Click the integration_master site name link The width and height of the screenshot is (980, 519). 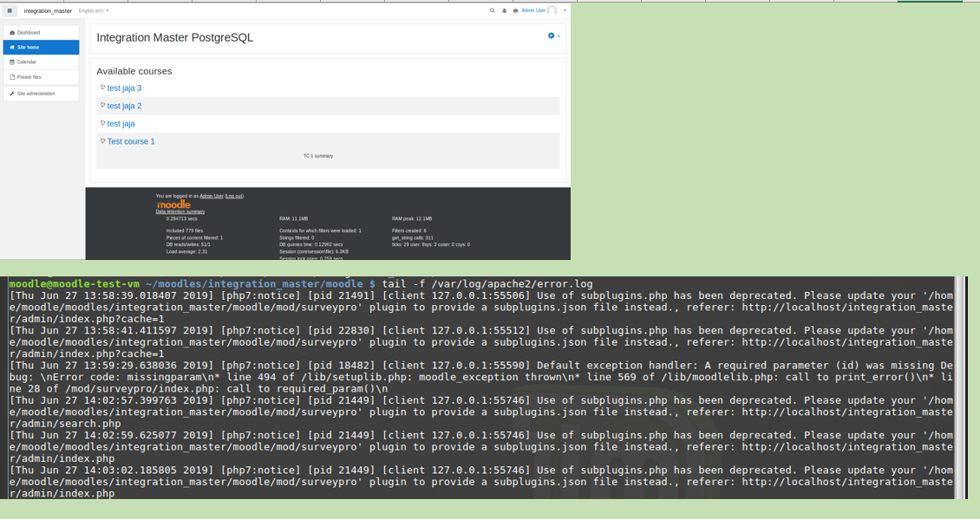pos(48,10)
